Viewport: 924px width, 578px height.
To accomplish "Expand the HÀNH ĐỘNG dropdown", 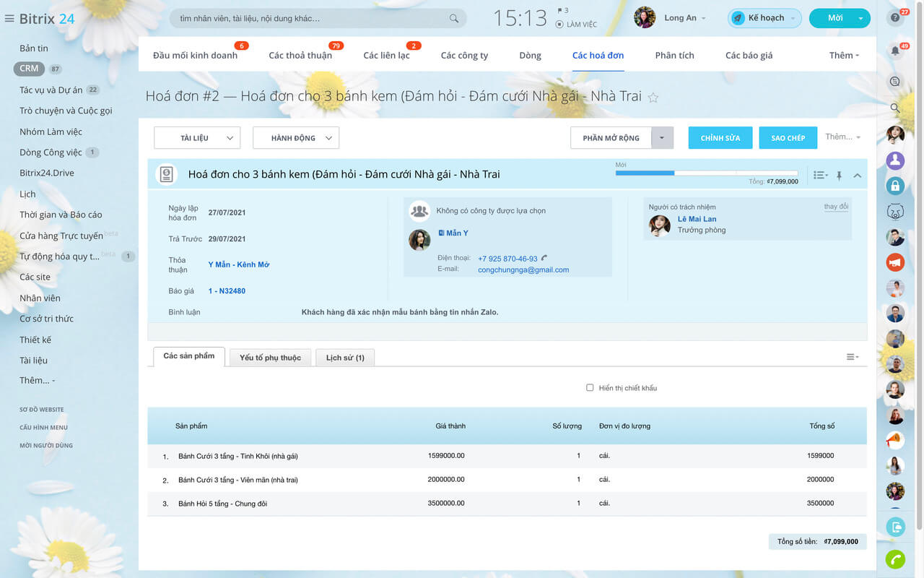I will [295, 138].
